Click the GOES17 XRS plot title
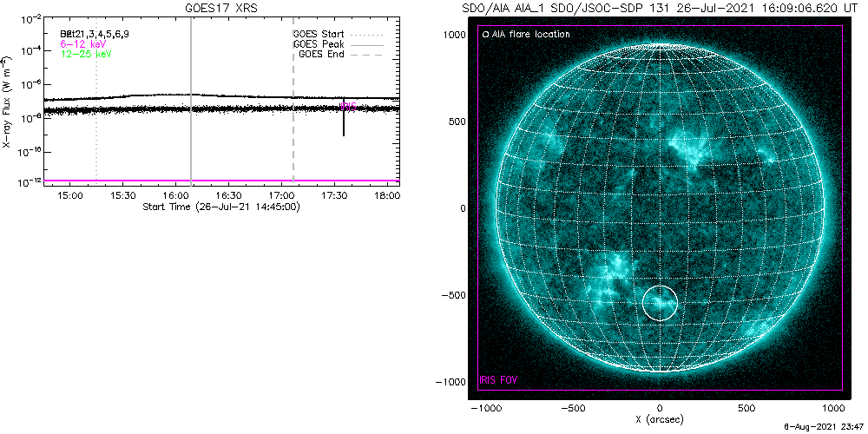 click(220, 10)
